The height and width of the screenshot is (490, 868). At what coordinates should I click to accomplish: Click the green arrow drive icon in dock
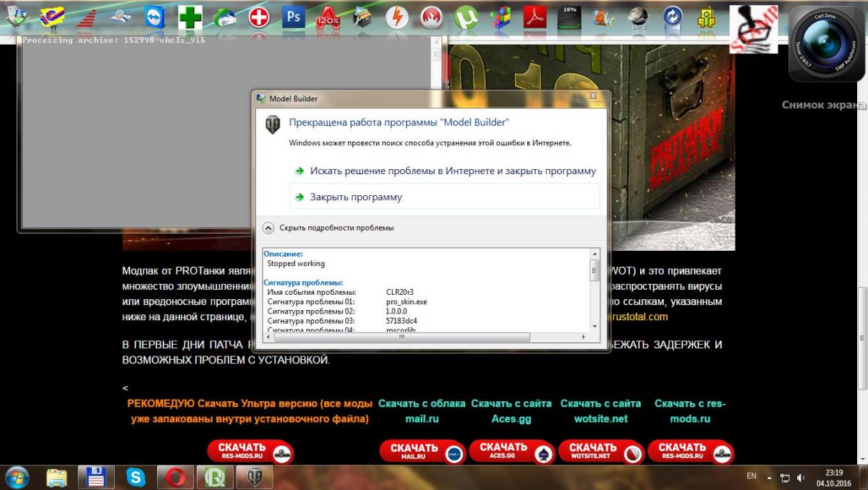tap(224, 17)
